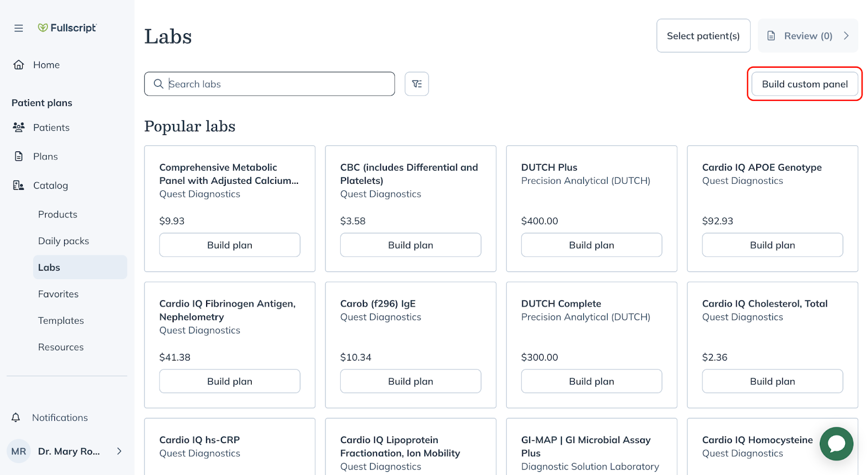Open Templates in the sidebar
This screenshot has width=868, height=475.
(61, 321)
